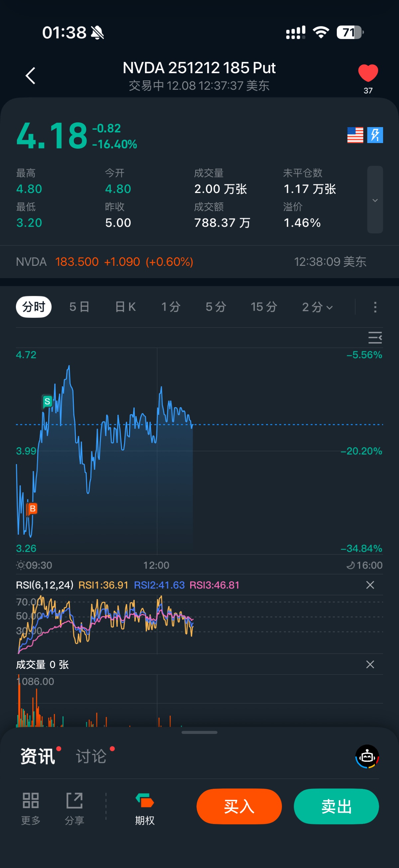Tap the orange 买入 buy button
This screenshot has height=868, width=399.
pos(239,806)
